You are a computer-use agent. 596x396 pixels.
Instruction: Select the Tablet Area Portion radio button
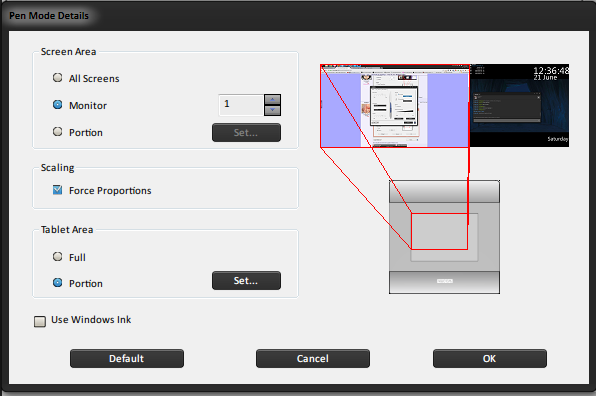coord(57,283)
